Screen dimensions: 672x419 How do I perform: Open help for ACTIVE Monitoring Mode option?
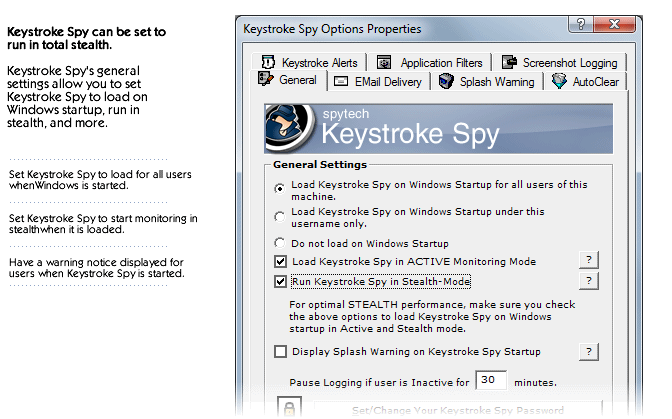point(589,261)
